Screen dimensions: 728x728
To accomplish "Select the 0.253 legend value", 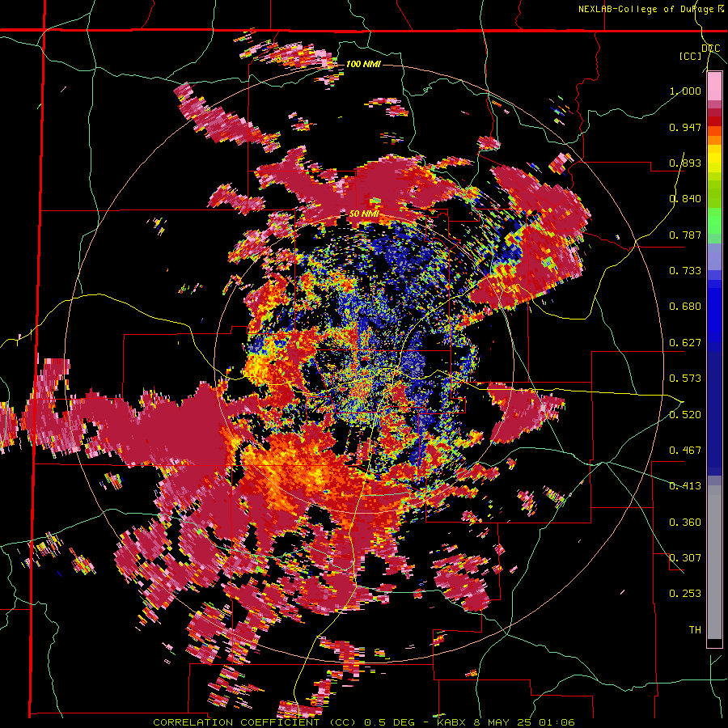I will [685, 594].
